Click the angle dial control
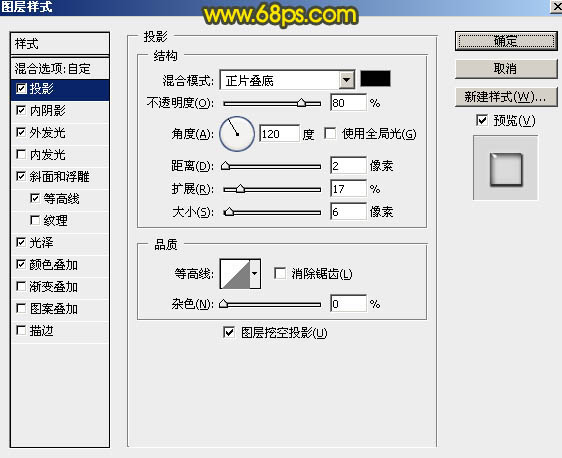562x458 pixels. [x=237, y=134]
